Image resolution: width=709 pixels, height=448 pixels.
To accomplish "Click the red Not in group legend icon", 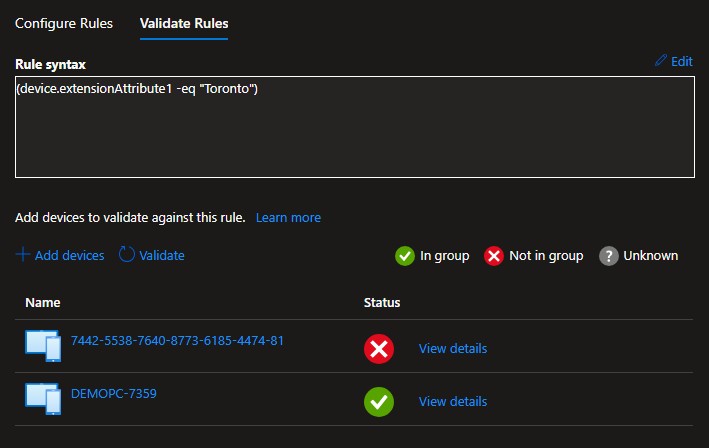I will pyautogui.click(x=493, y=256).
